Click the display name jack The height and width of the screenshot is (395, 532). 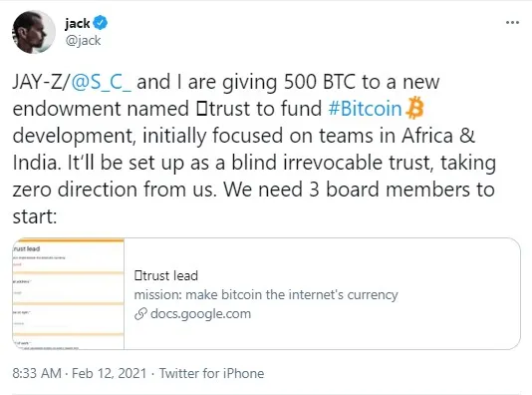[78, 23]
